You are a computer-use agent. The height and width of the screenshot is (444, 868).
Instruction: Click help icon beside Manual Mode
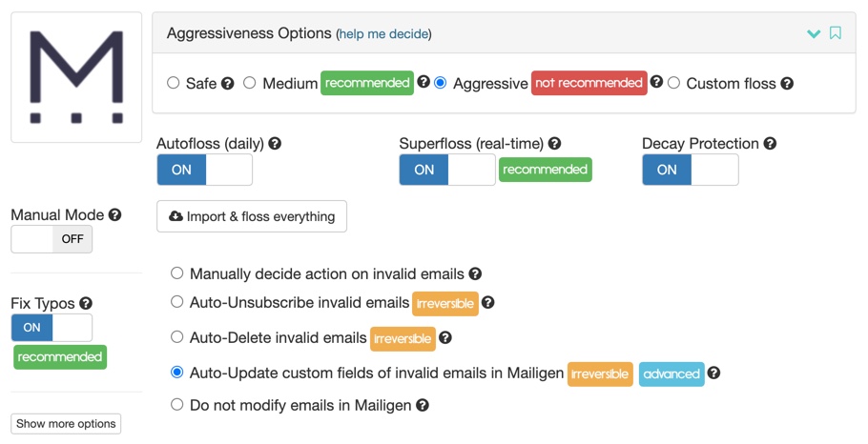pyautogui.click(x=114, y=214)
